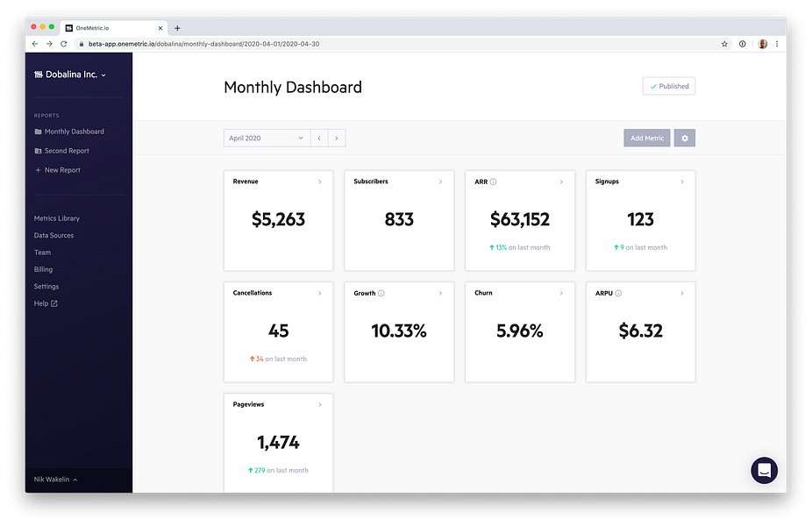
Task: Open the Help external link
Action: point(46,303)
